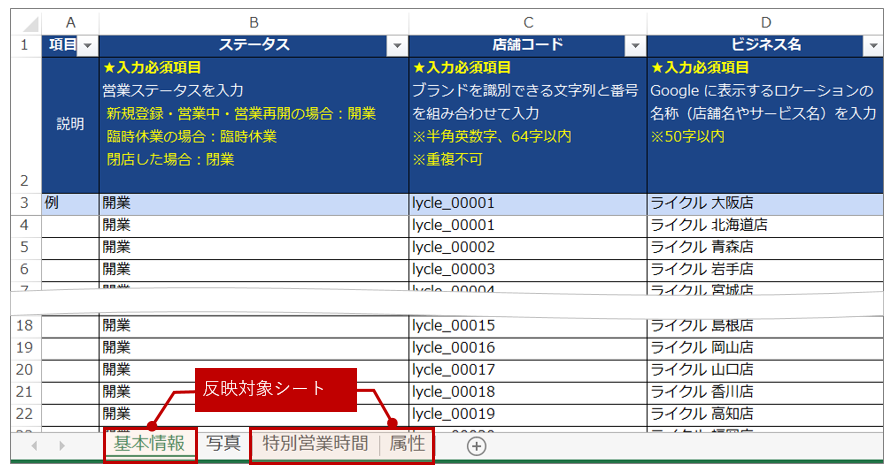
Task: Open the 特別営業時間 sheet tab
Action: 309,444
